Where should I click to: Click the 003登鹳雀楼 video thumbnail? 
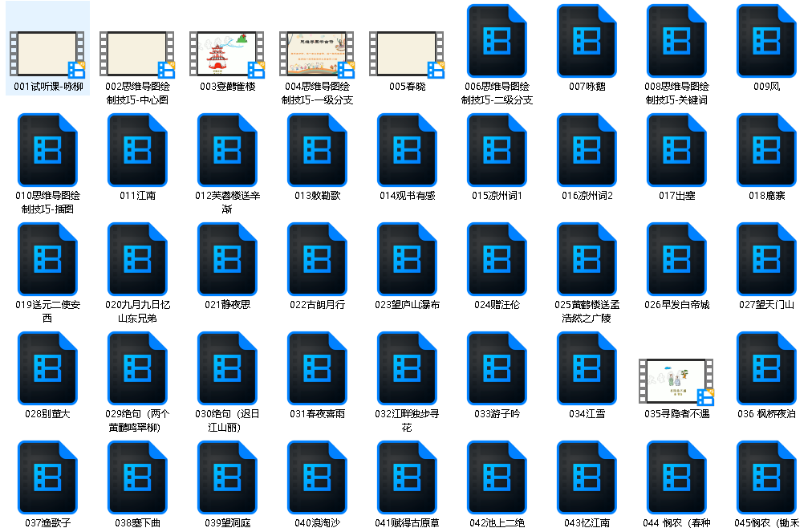point(227,54)
